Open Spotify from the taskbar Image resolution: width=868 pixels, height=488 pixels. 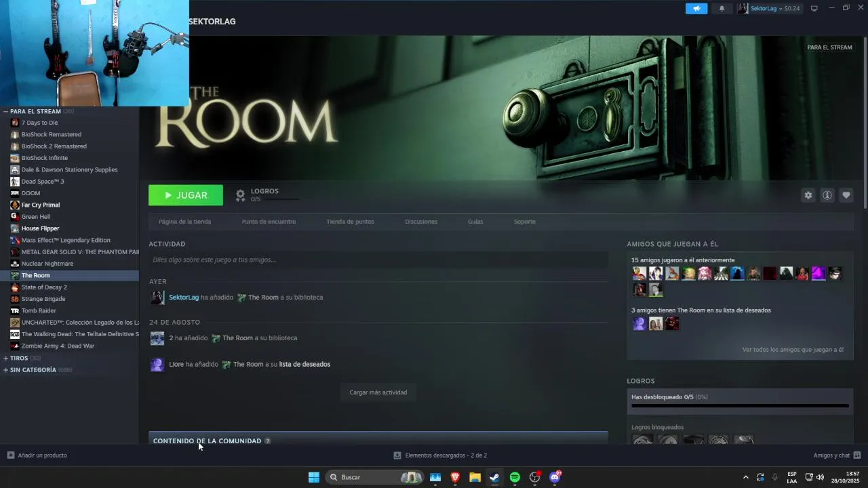(x=515, y=477)
